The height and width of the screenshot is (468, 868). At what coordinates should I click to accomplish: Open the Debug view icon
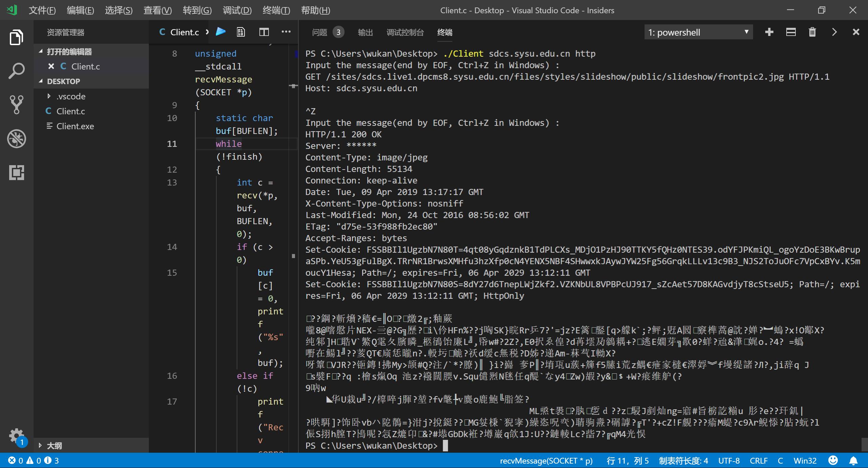pos(16,139)
